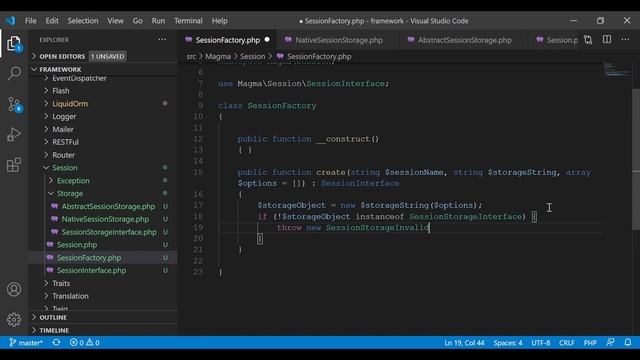This screenshot has width=640, height=360.
Task: Open the View menu
Action: (x=116, y=21)
